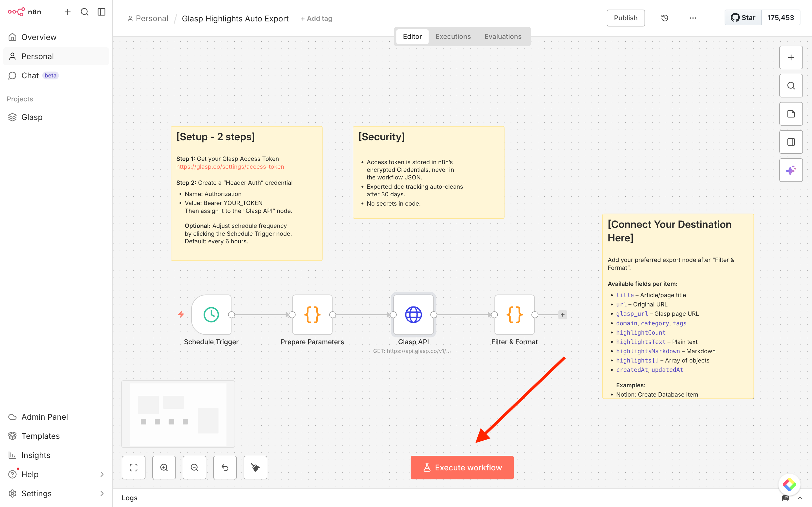Click the zoom in canvas icon
The image size is (812, 507).
pyautogui.click(x=164, y=468)
